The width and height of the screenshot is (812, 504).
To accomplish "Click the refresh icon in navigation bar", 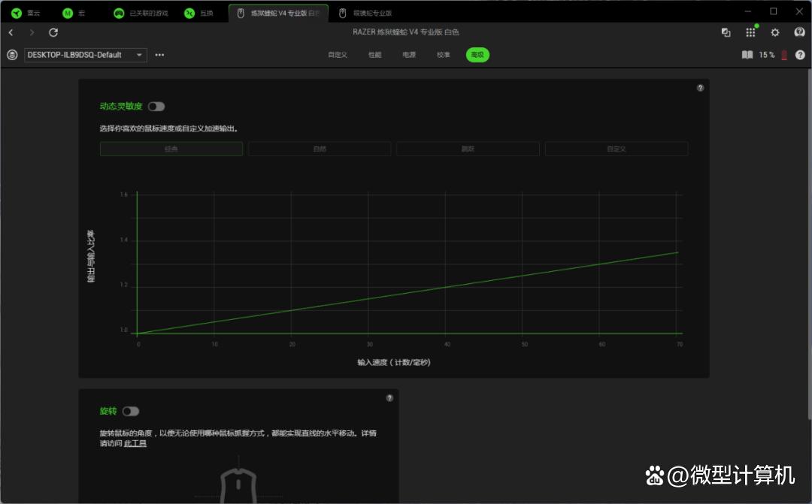I will pyautogui.click(x=53, y=32).
